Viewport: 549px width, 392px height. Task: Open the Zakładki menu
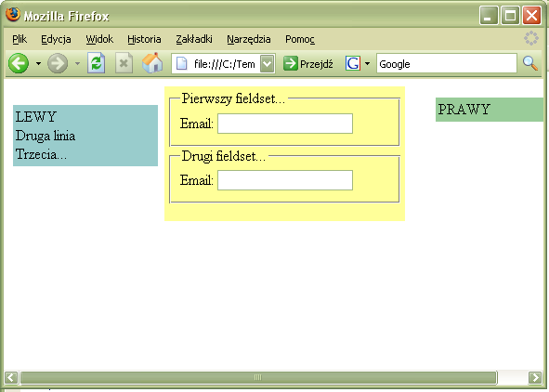(x=194, y=39)
